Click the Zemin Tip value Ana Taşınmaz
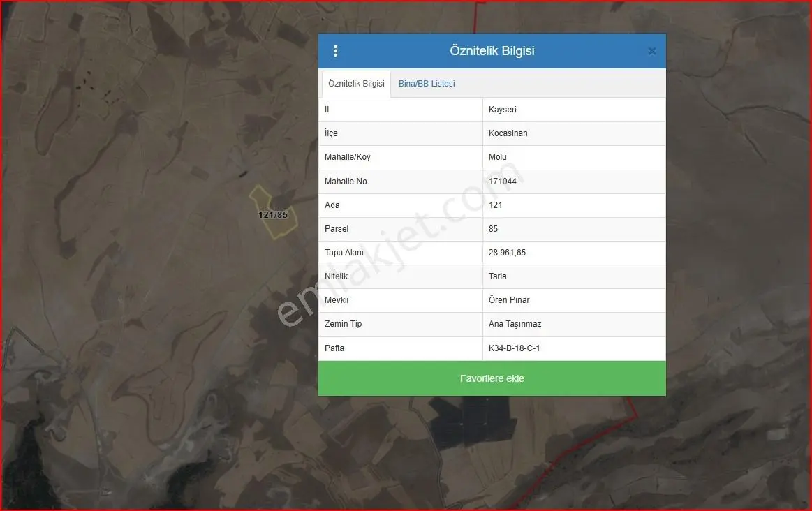 pos(515,324)
